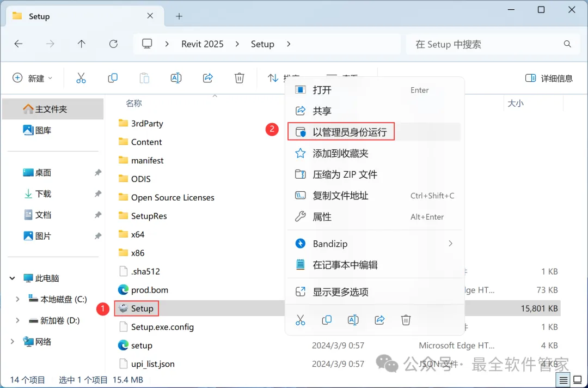The width and height of the screenshot is (588, 388).
Task: Choose 打开 from the context menu
Action: point(374,90)
